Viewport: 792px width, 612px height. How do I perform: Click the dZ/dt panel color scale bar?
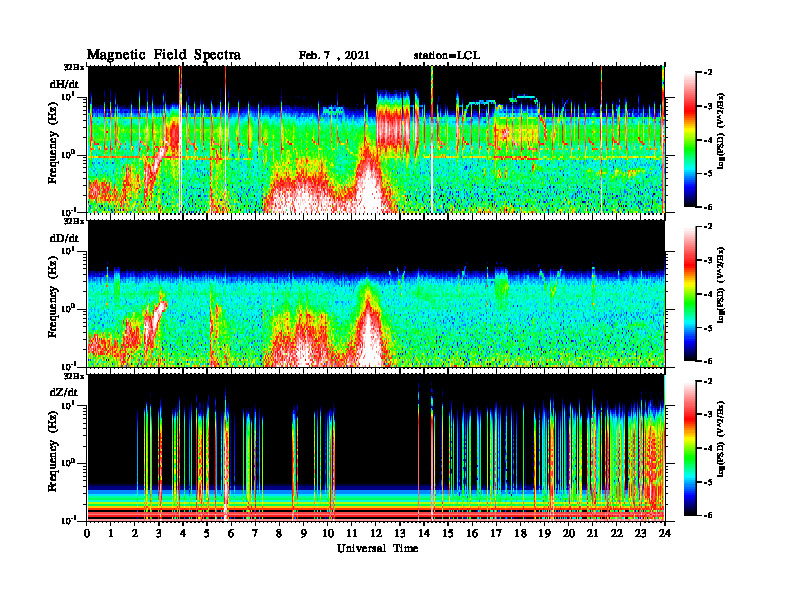click(689, 448)
